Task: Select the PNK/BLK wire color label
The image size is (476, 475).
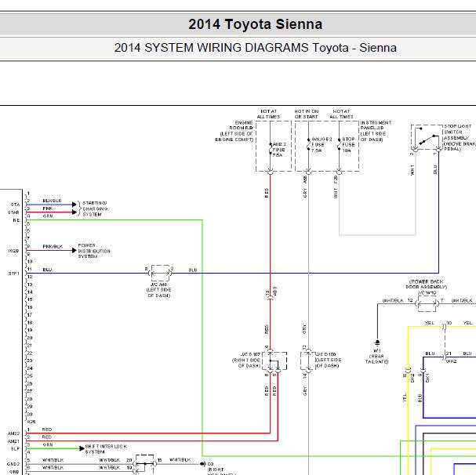Action: (x=53, y=246)
